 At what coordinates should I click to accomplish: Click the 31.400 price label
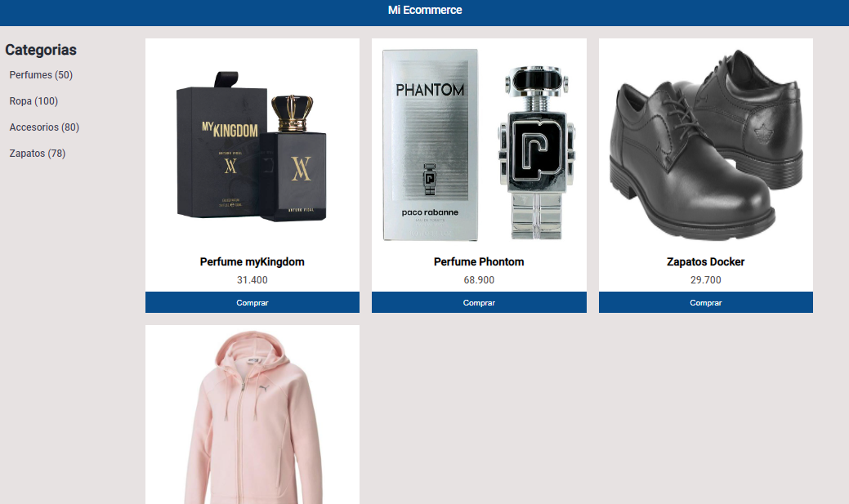(252, 280)
